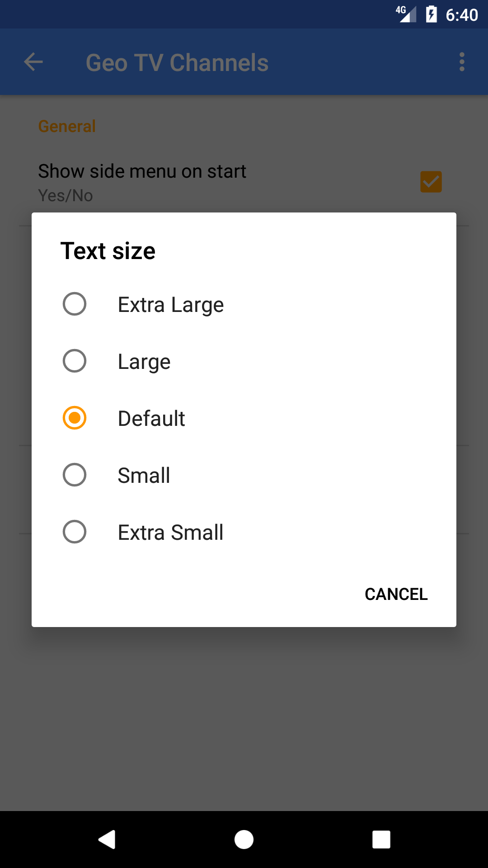Toggle the Show side menu checkbox
The image size is (488, 868).
pos(431,182)
